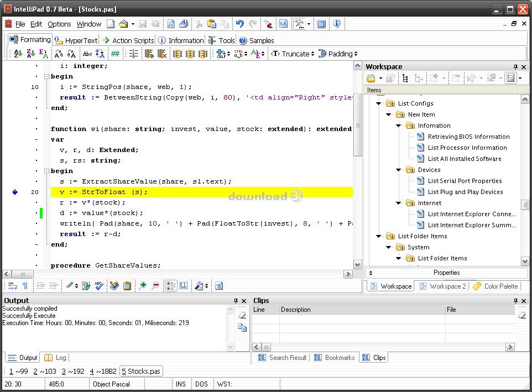Image resolution: width=532 pixels, height=392 pixels.
Task: Toggle pin on the Output panel
Action: pos(236,301)
